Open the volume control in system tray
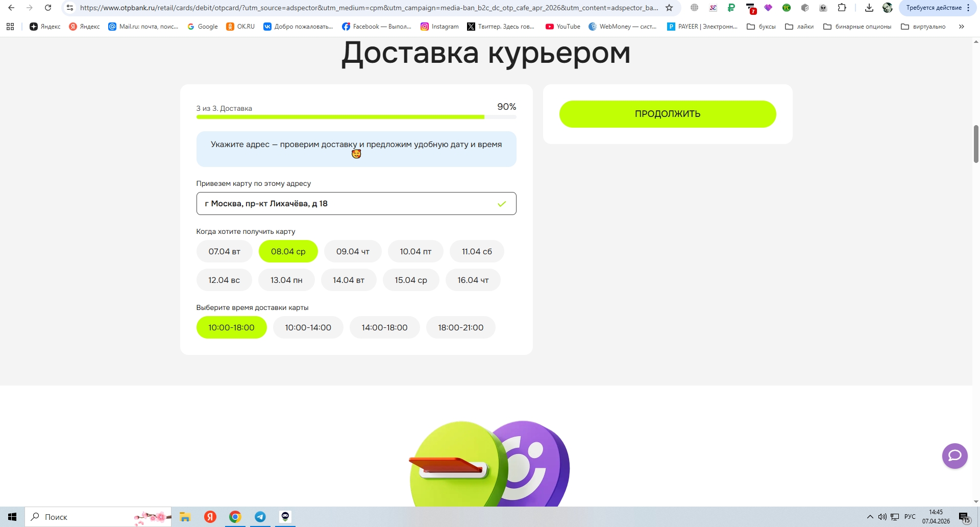This screenshot has width=980, height=527. pyautogui.click(x=882, y=517)
